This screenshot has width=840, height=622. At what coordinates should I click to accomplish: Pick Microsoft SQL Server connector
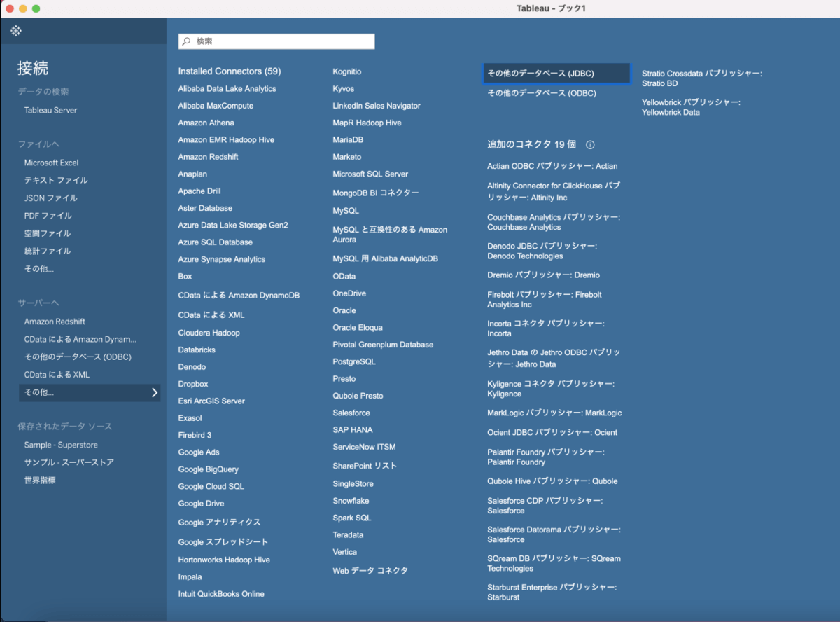(370, 174)
